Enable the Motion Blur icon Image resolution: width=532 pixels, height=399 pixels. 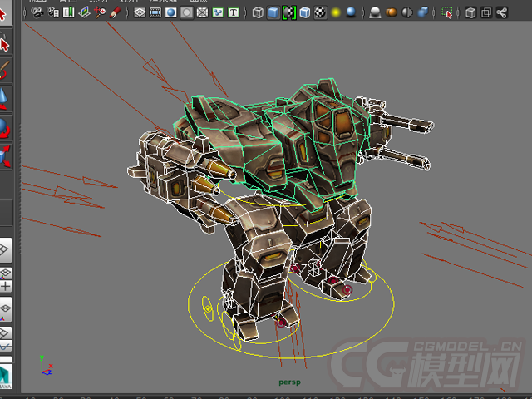click(392, 13)
